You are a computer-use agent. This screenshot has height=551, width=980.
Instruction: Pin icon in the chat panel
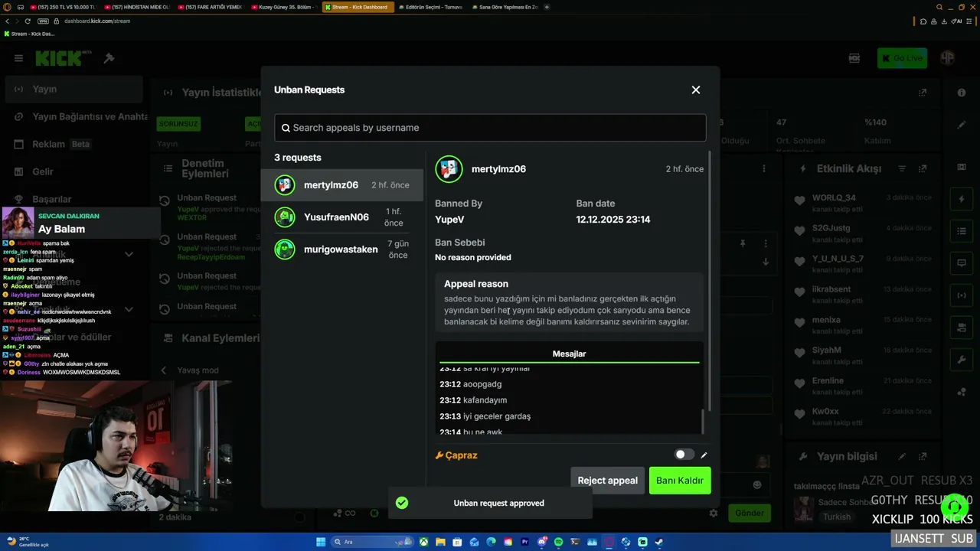pyautogui.click(x=742, y=243)
